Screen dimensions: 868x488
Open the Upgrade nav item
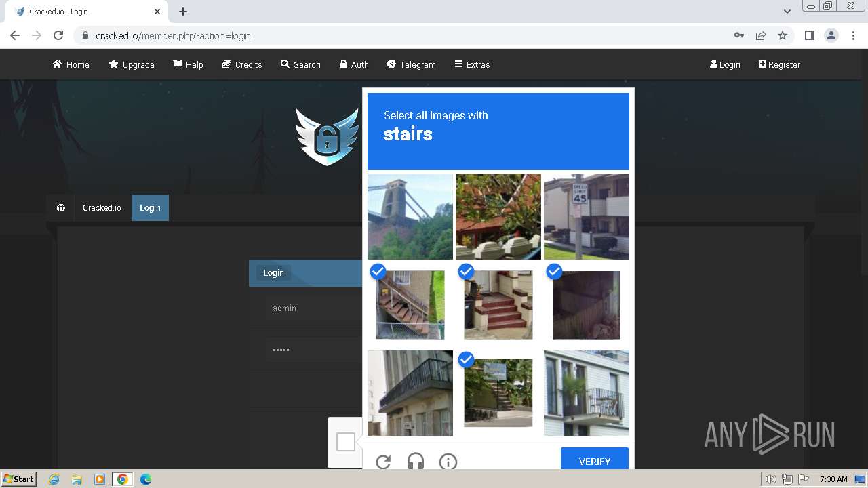point(132,64)
